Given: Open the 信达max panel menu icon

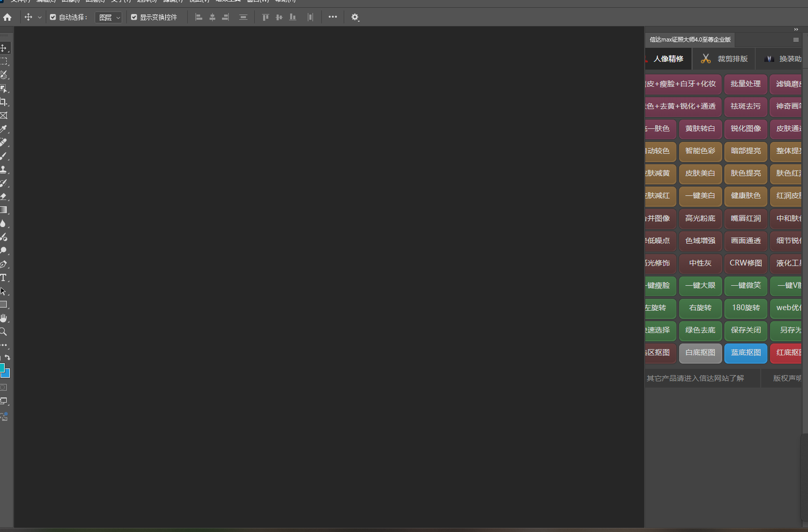Looking at the screenshot, I should coord(796,39).
